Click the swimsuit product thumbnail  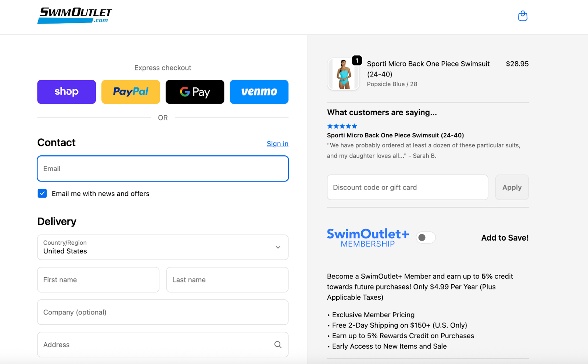[343, 74]
